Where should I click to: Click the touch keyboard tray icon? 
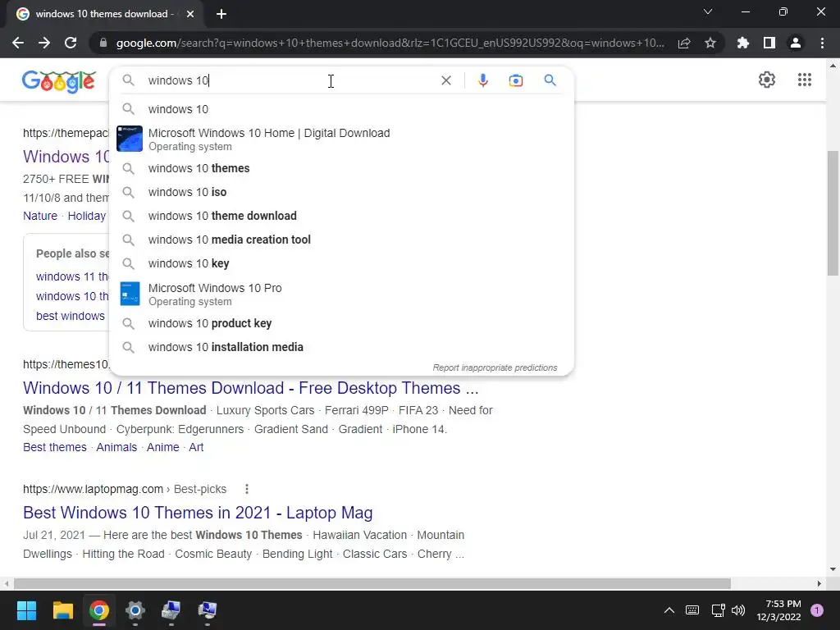coord(692,610)
